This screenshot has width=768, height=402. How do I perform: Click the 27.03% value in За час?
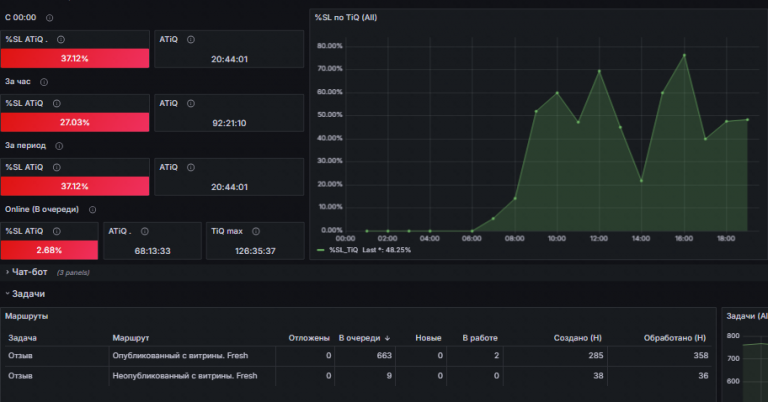pos(74,122)
